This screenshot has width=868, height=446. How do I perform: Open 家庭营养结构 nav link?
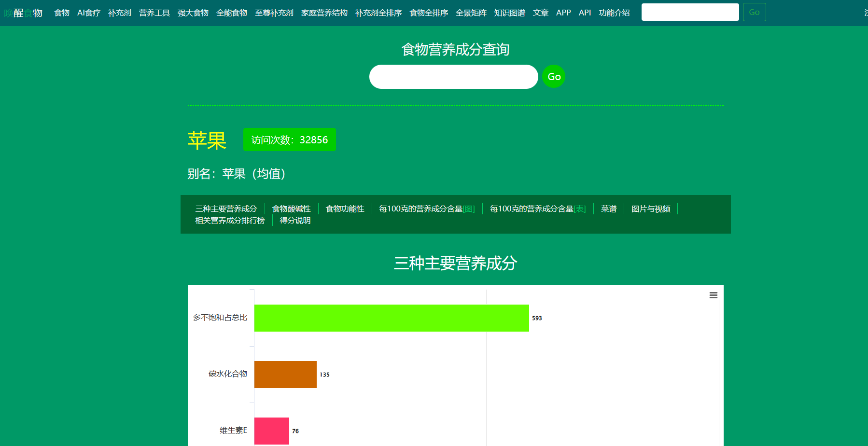[x=324, y=13]
